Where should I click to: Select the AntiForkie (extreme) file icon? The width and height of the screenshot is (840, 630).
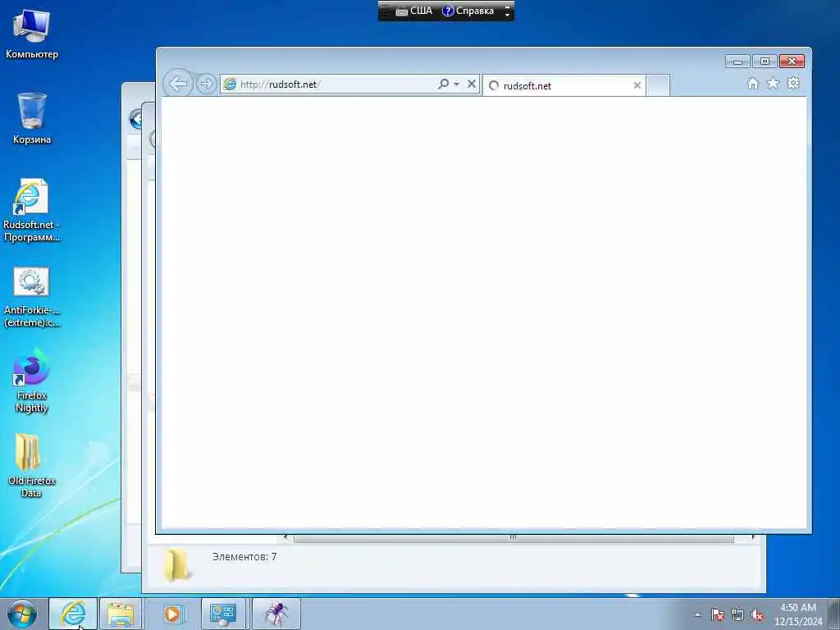click(x=32, y=297)
